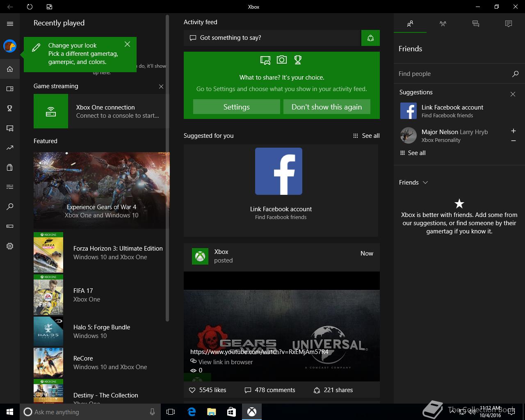Share the Xbox post (221 shares)
The width and height of the screenshot is (525, 420).
[333, 390]
